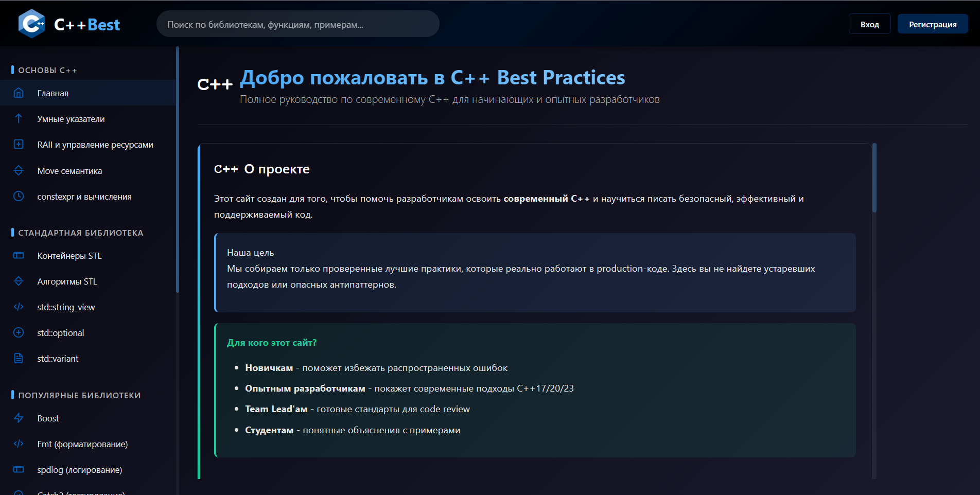Click the Студентам list item
The image size is (980, 495).
coord(353,430)
